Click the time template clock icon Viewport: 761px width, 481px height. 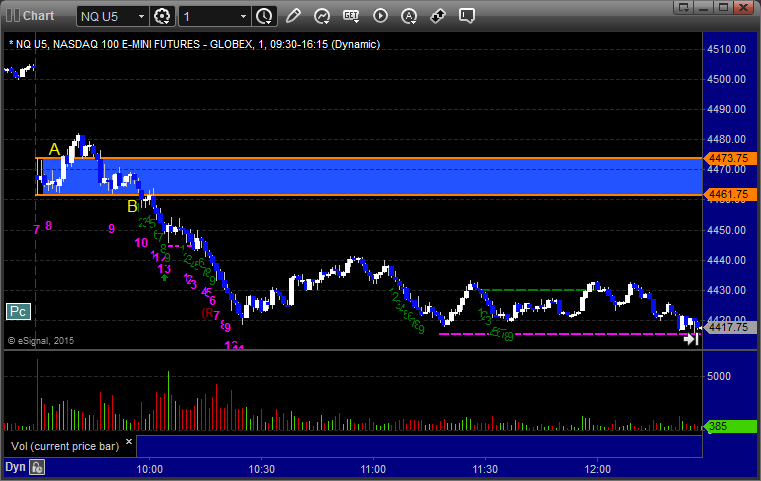264,16
